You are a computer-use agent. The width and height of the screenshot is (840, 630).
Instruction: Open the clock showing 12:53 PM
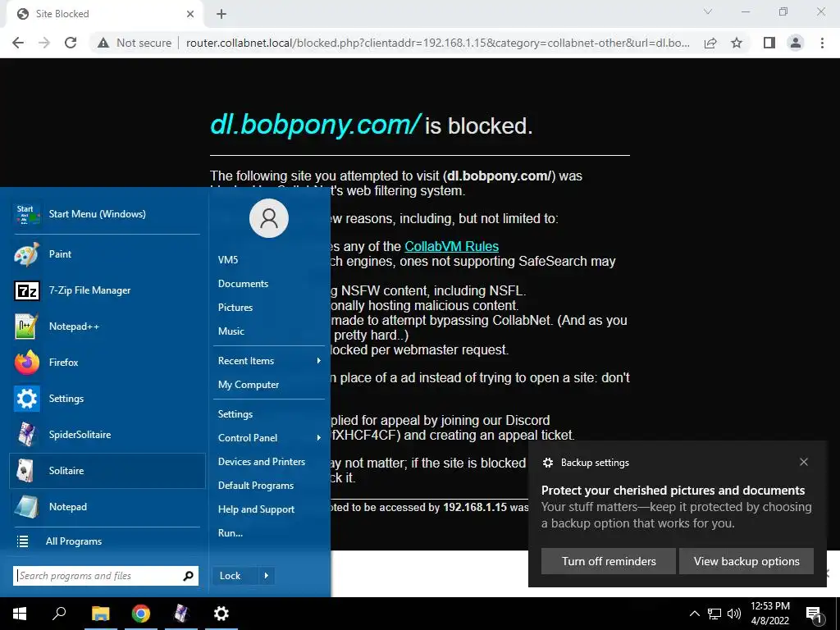click(769, 614)
